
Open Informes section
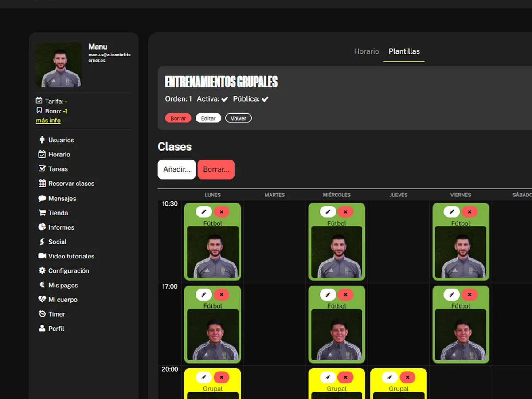click(x=56, y=227)
